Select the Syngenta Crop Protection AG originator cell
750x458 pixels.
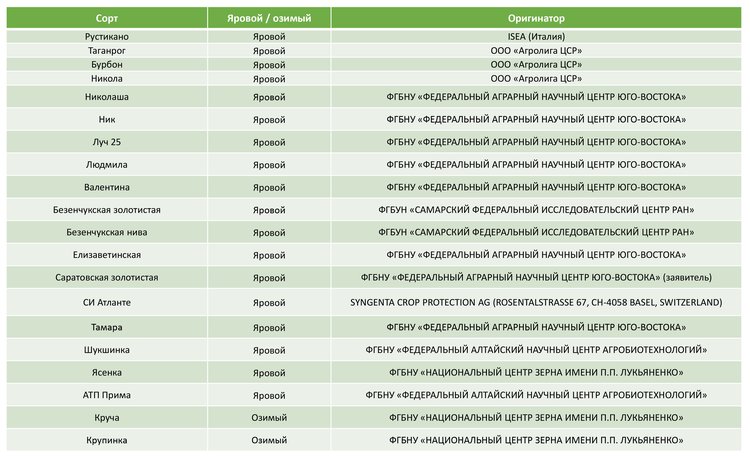click(x=537, y=302)
